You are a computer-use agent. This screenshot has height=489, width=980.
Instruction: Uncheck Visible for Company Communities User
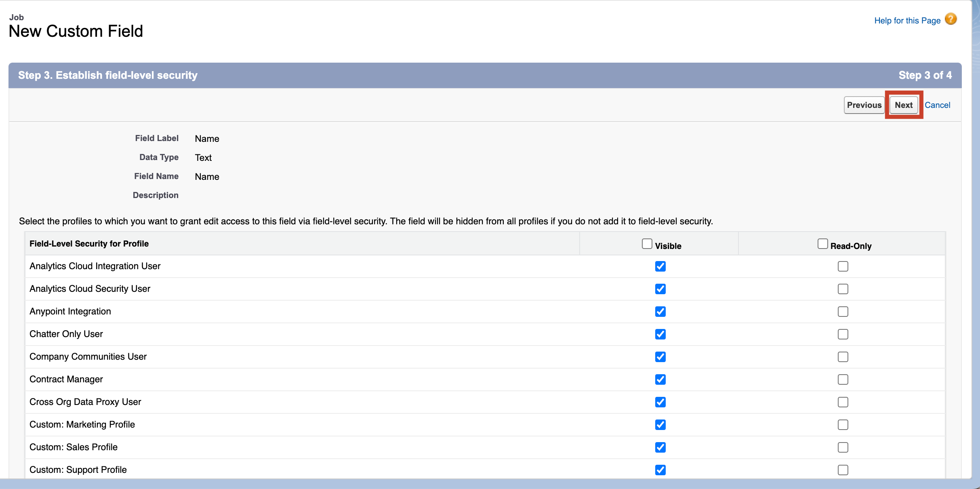click(x=660, y=357)
